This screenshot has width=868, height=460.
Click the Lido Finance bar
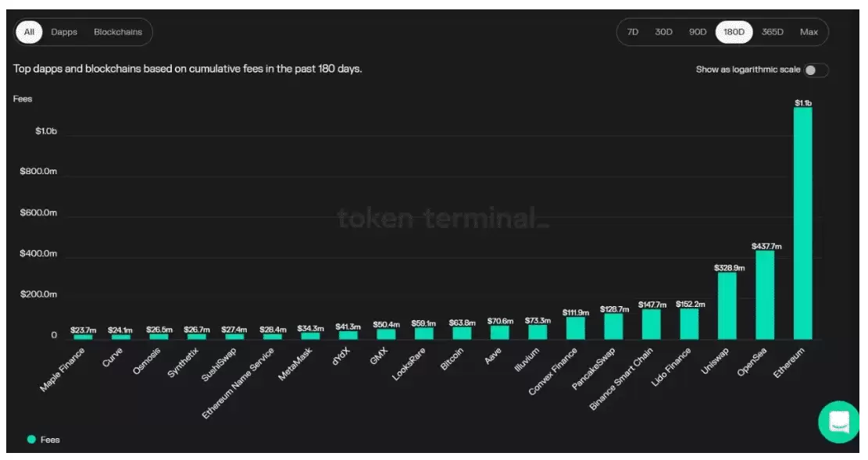tap(689, 324)
